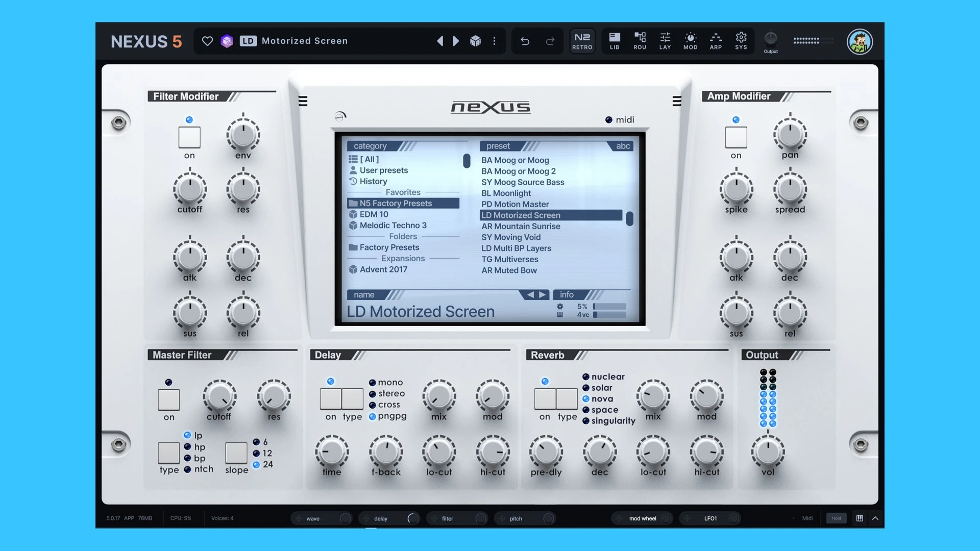Viewport: 980px width, 551px height.
Task: Open the overflow menu with three dots
Action: tap(494, 41)
